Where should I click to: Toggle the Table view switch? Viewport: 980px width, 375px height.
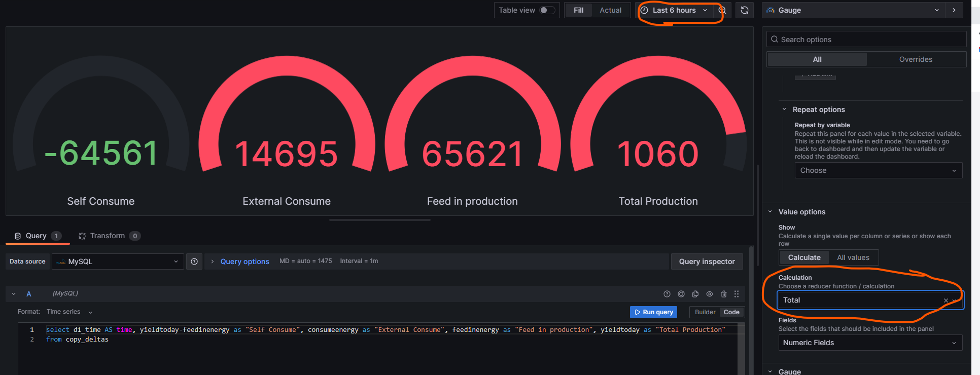coord(547,10)
